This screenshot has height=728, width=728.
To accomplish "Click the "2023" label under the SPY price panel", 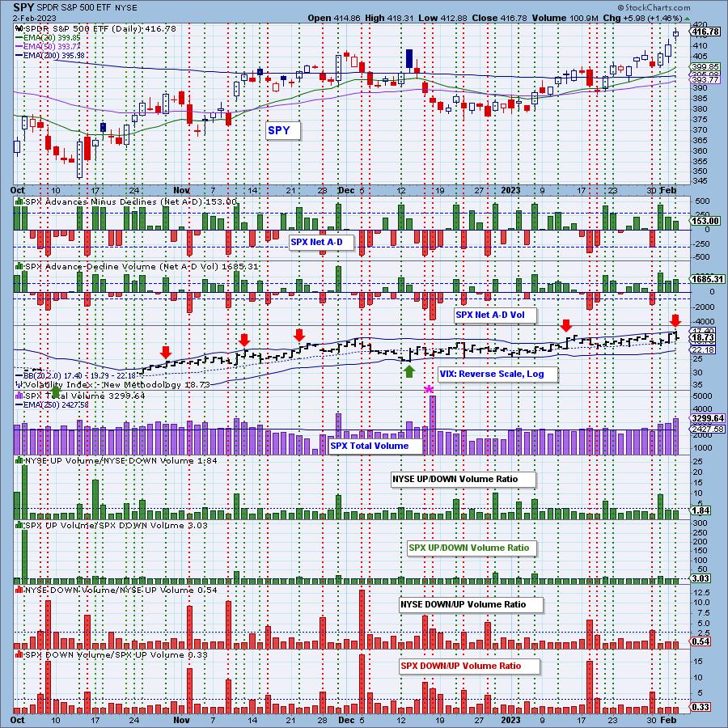I will (510, 190).
